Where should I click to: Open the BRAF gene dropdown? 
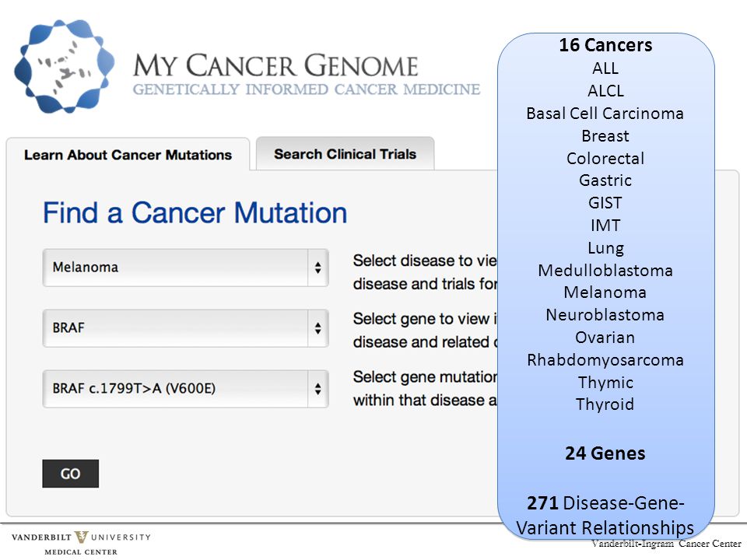(x=185, y=328)
